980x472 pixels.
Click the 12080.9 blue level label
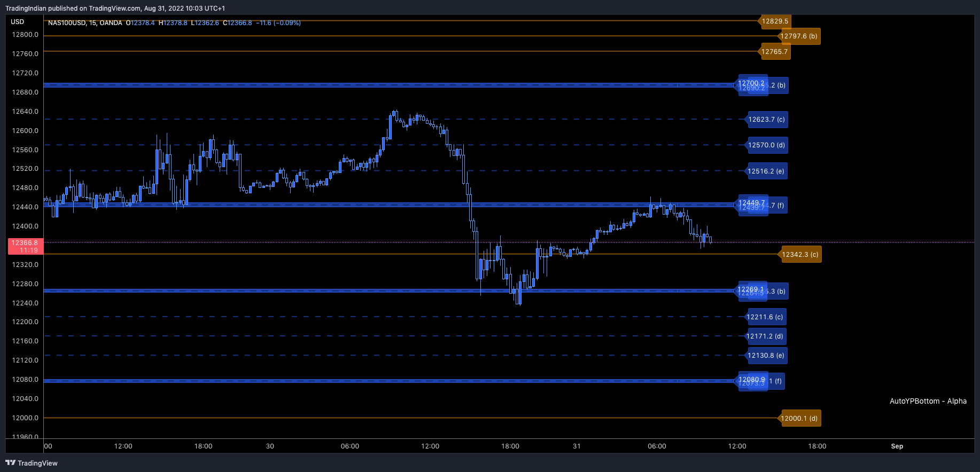click(x=752, y=380)
